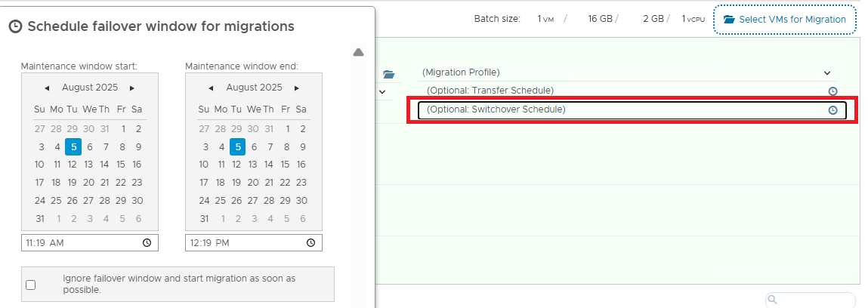Click the maintenance window end time field
This screenshot has height=308, width=868.
click(243, 243)
